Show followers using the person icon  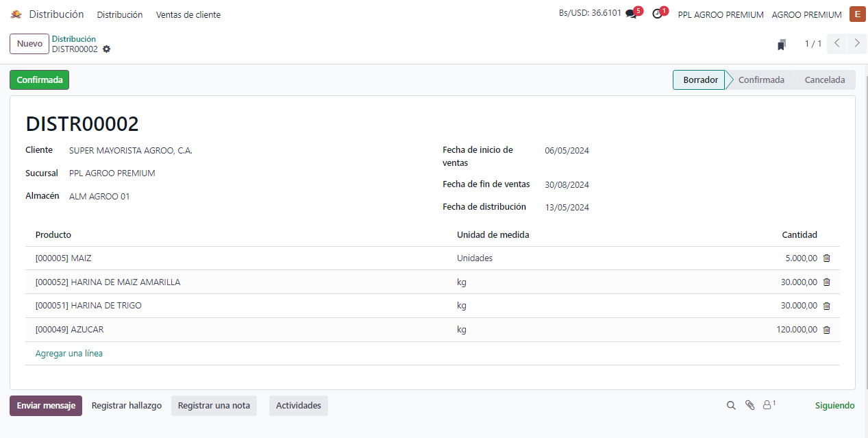coord(769,405)
